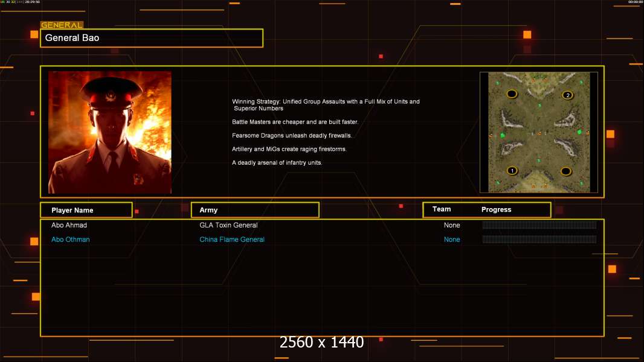Click the map preview thumbnail
The width and height of the screenshot is (644, 362).
pos(539,132)
